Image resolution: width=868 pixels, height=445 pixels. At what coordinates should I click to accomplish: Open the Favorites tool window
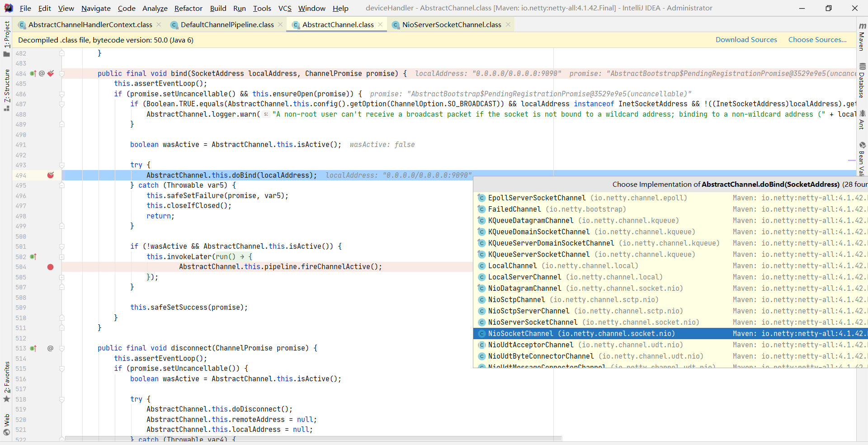click(x=6, y=382)
